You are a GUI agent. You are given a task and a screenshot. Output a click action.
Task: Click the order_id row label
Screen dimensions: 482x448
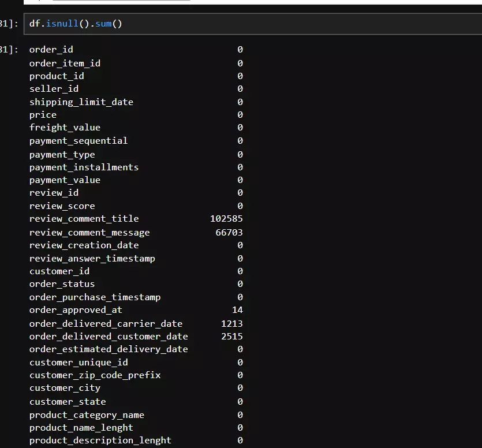click(51, 50)
